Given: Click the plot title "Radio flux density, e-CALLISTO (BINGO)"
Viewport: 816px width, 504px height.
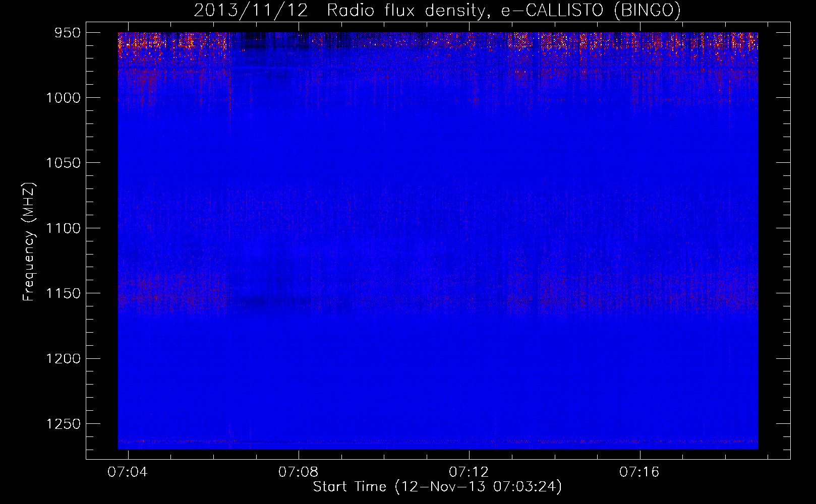Looking at the screenshot, I should (504, 10).
